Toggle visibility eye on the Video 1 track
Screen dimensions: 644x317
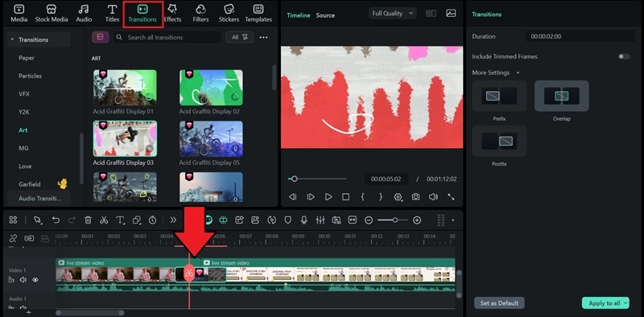point(35,280)
